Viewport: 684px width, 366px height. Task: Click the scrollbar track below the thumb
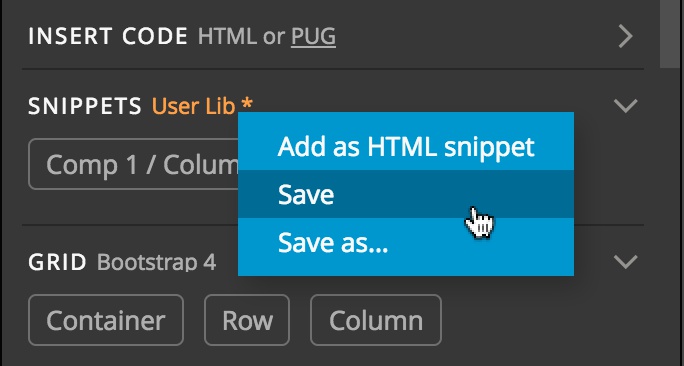pos(670,217)
